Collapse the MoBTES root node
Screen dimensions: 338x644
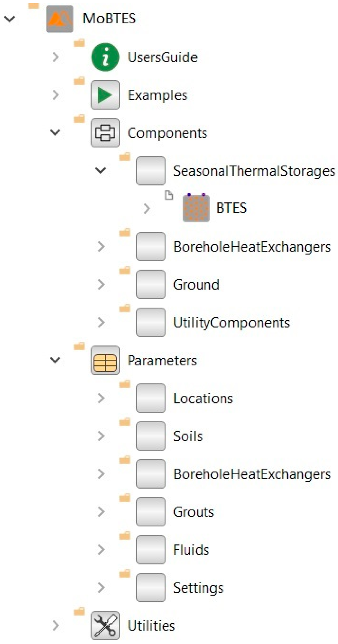(10, 19)
